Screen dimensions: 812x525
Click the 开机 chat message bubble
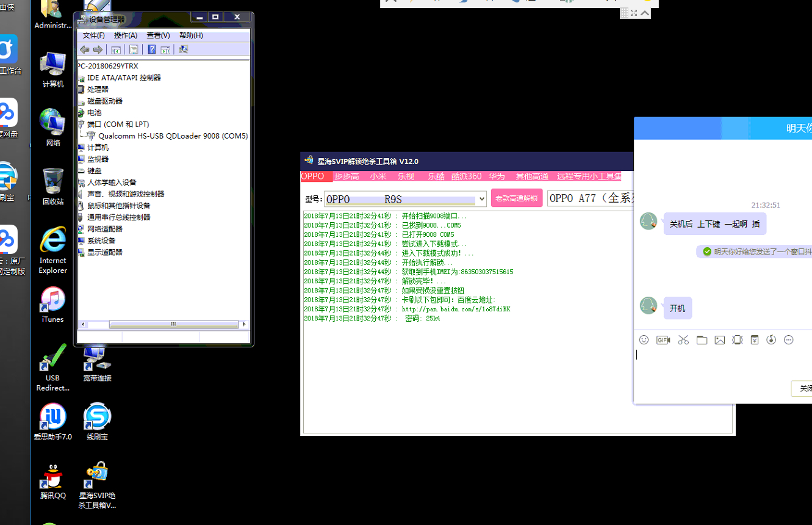pos(677,308)
